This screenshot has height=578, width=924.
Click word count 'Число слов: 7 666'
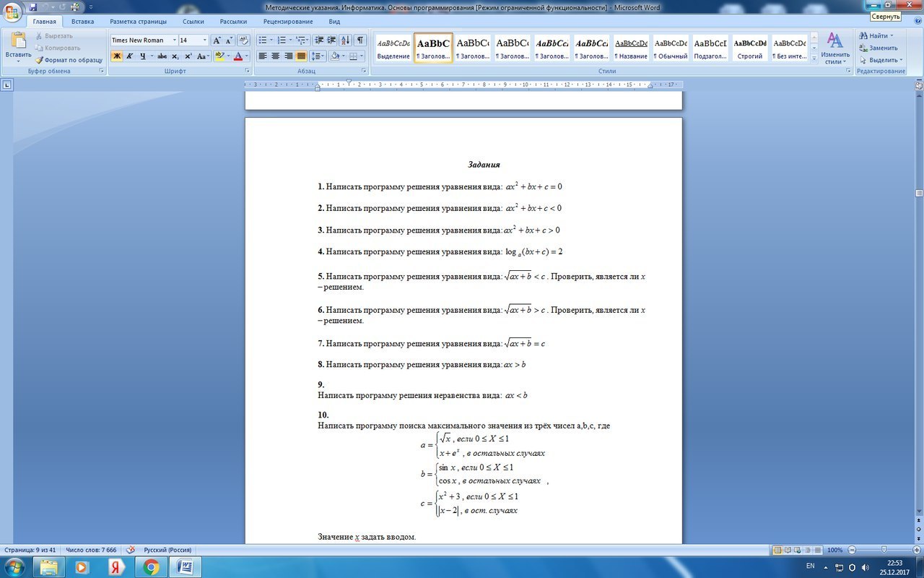(x=92, y=550)
